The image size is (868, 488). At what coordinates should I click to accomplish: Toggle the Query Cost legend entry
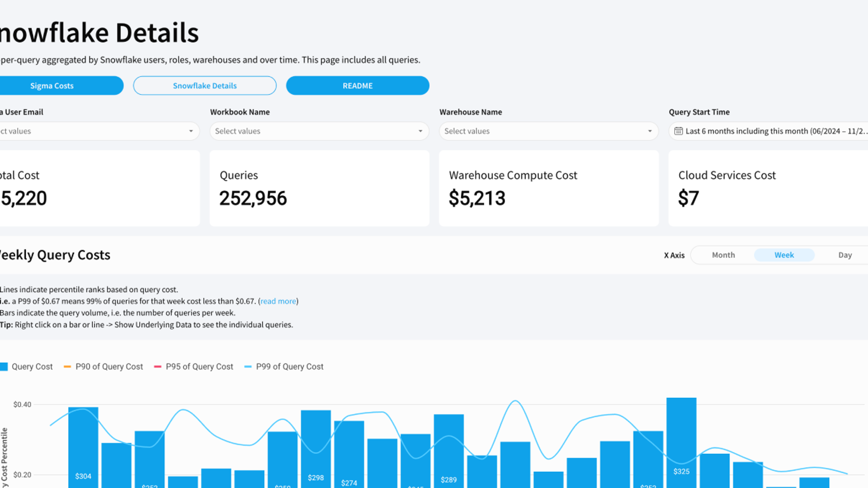tap(26, 366)
